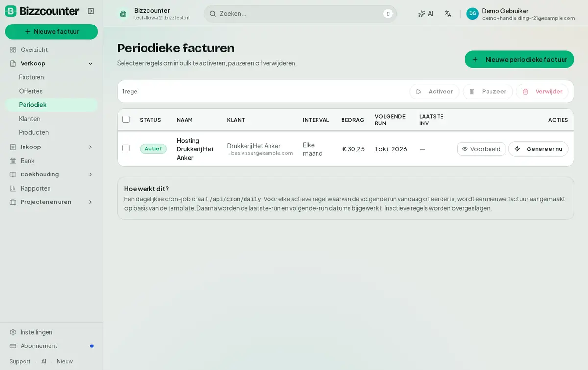Click the 1 okt. 2026 next-run date

391,149
